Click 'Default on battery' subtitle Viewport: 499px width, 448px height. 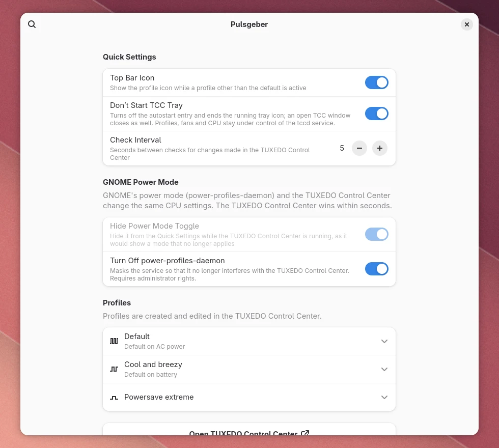[x=151, y=375]
